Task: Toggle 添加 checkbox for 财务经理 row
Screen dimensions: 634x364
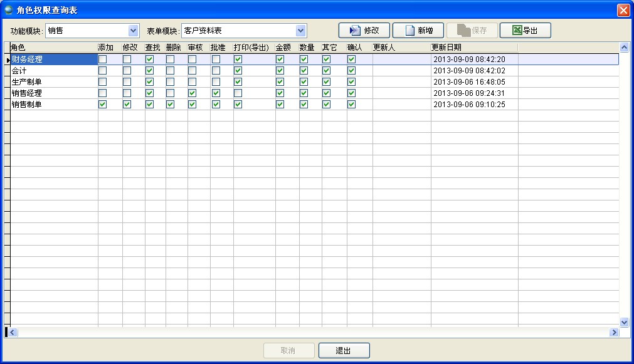Action: point(103,60)
